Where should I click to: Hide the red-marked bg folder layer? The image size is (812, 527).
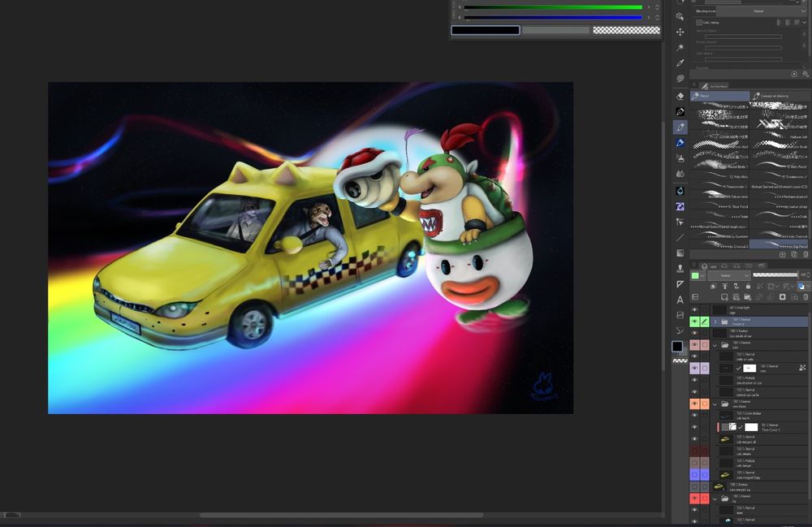point(694,498)
